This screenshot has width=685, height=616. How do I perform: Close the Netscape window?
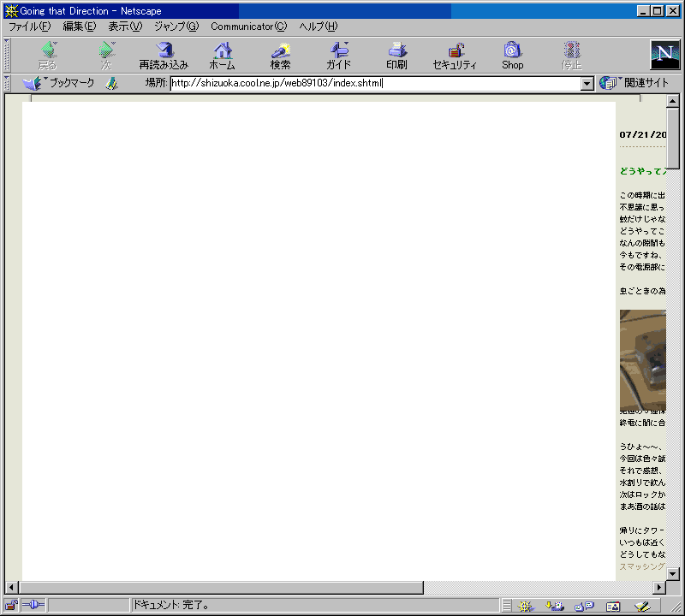(673, 11)
